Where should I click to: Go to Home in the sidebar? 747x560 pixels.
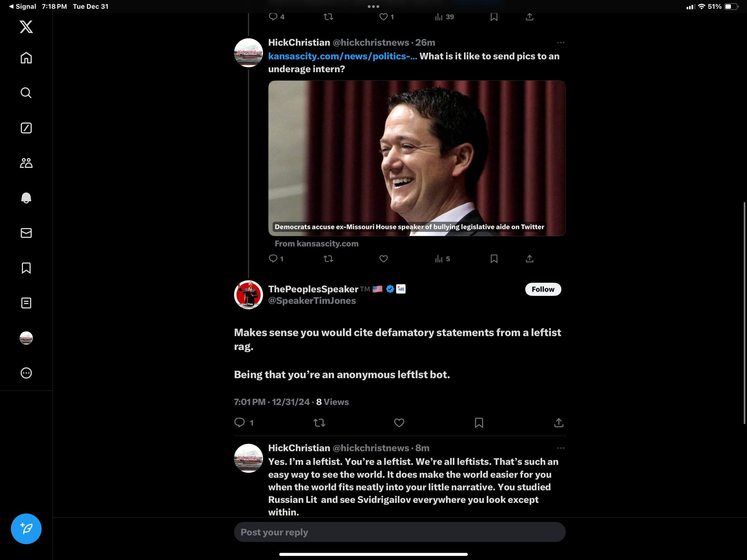pos(26,58)
